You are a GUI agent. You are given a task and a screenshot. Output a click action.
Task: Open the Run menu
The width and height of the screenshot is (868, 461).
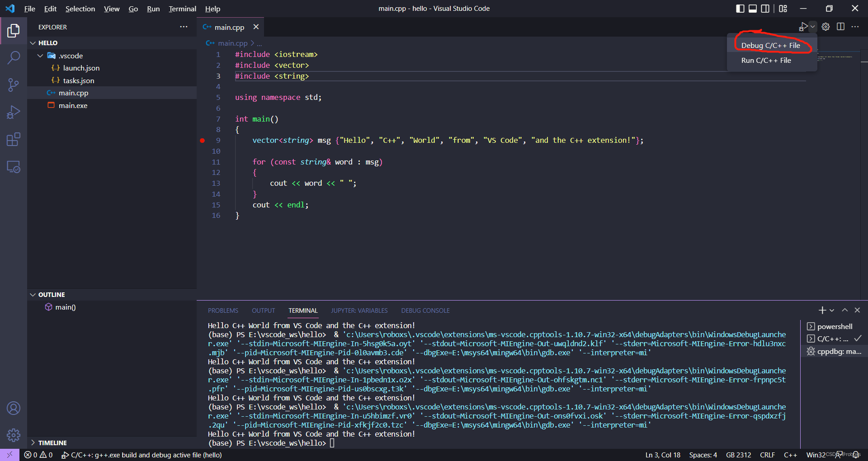153,9
